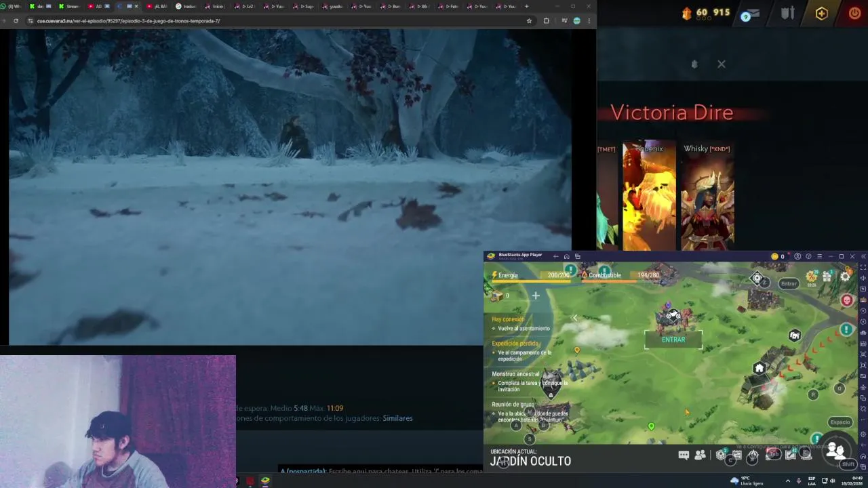The image size is (868, 488).
Task: Click the 'Similares' link in Dota queue text
Action: (397, 418)
